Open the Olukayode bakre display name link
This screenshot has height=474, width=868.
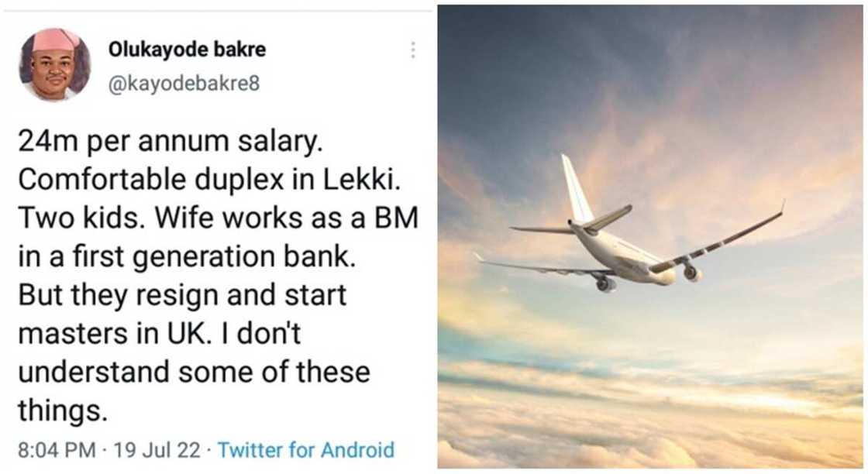tap(186, 50)
